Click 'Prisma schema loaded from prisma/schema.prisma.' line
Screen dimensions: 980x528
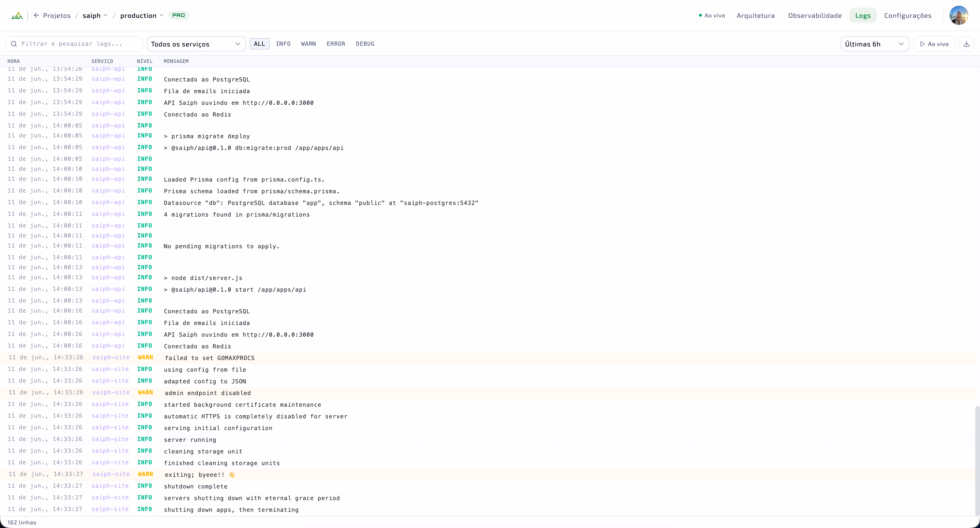251,191
